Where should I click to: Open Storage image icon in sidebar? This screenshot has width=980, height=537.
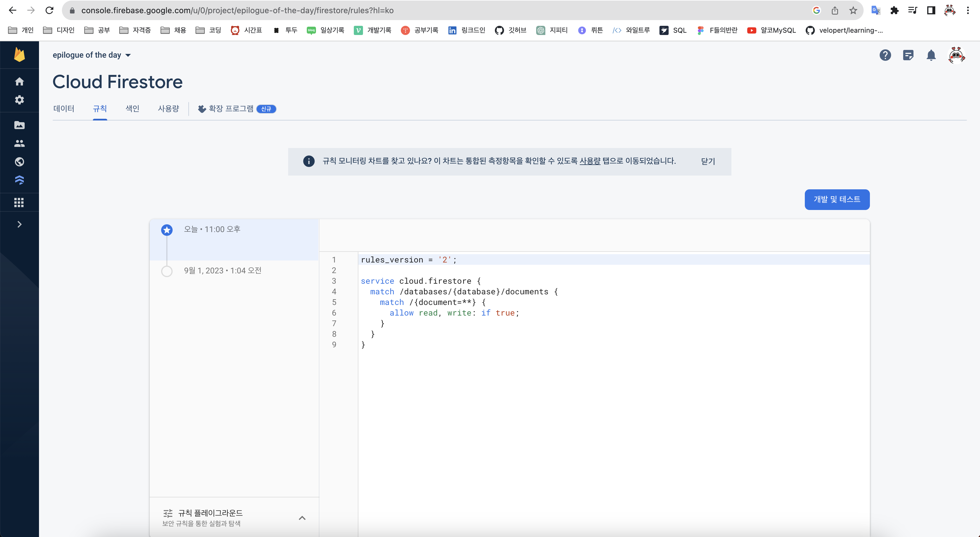click(19, 125)
